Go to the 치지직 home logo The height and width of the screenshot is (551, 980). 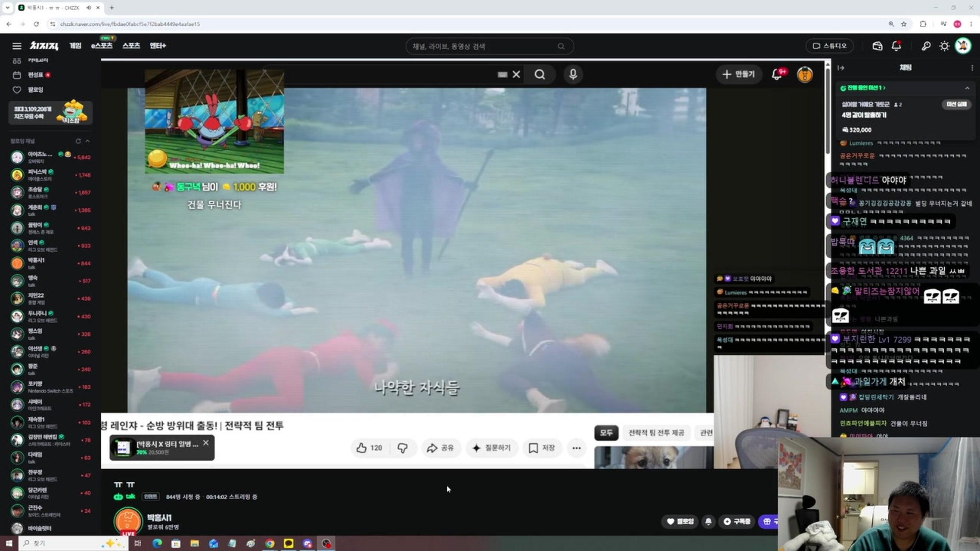click(44, 46)
